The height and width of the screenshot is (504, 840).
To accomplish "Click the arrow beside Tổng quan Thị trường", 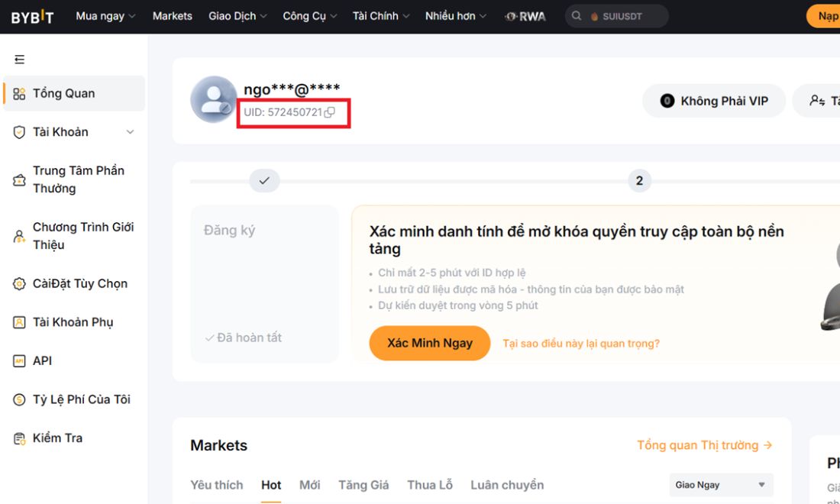I will [x=767, y=445].
